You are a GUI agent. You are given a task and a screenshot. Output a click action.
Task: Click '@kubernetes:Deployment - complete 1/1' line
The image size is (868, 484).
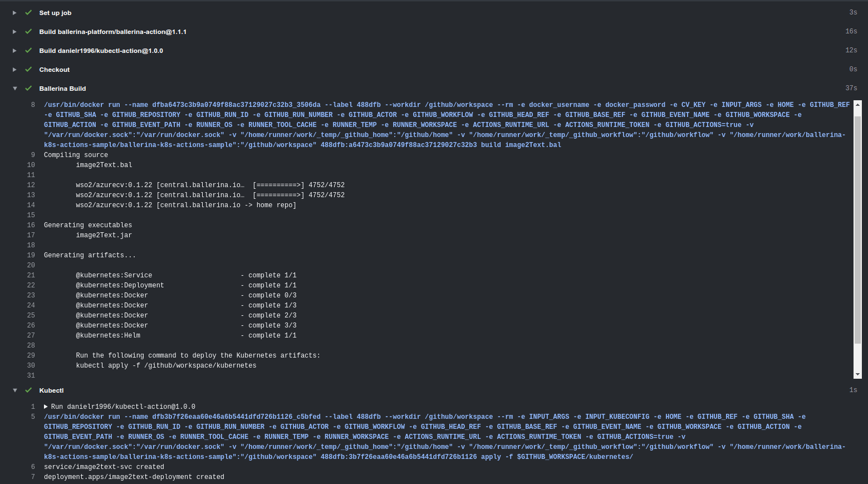click(186, 285)
